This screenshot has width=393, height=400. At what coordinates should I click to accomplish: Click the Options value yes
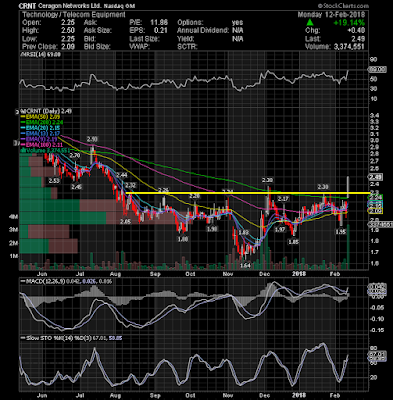238,22
